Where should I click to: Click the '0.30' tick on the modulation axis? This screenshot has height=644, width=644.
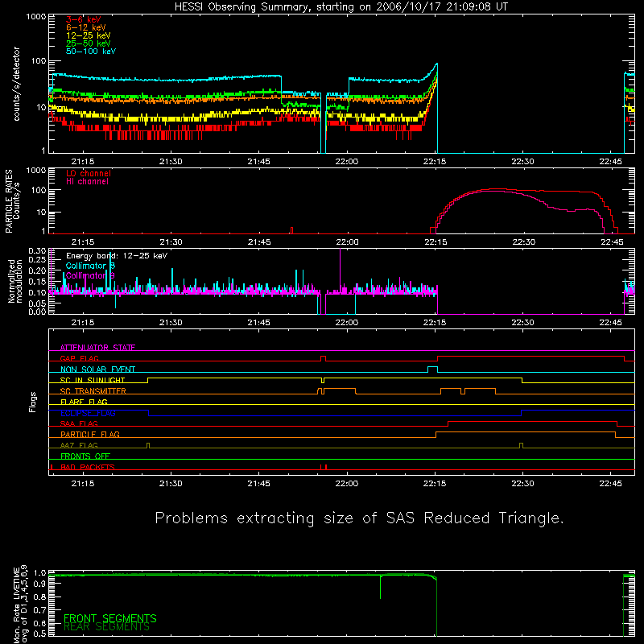click(x=37, y=250)
